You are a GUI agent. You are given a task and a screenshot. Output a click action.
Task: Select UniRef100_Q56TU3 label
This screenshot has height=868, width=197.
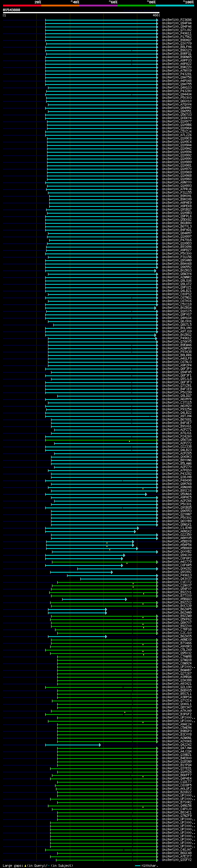point(177,115)
